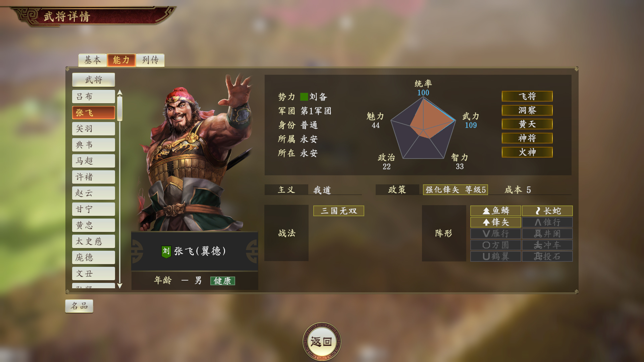Open the 名品 button
This screenshot has width=644, height=362.
click(x=79, y=306)
